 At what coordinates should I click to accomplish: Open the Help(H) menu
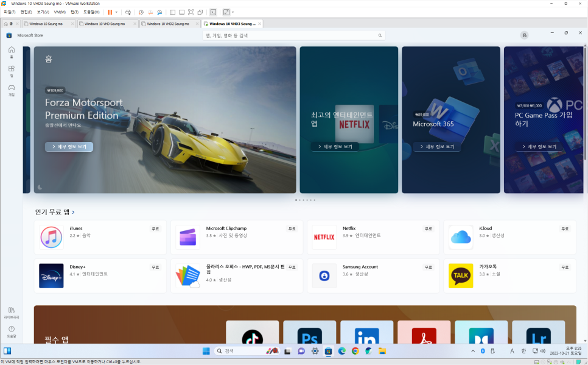91,12
